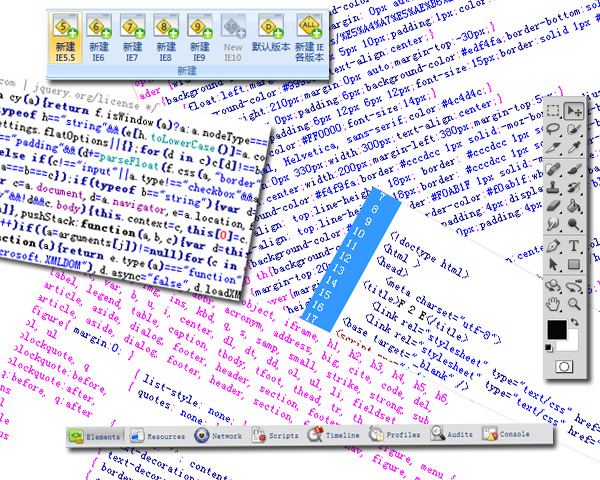600x480 pixels.
Task: Select the Move tool
Action: 574,111
